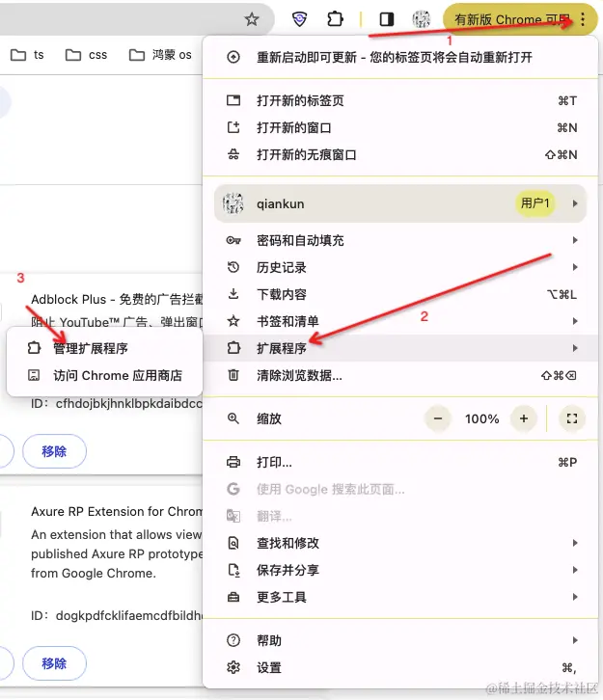Viewport: 603px width, 700px height.
Task: Expand the 帮助 submenu arrow
Action: coord(575,640)
